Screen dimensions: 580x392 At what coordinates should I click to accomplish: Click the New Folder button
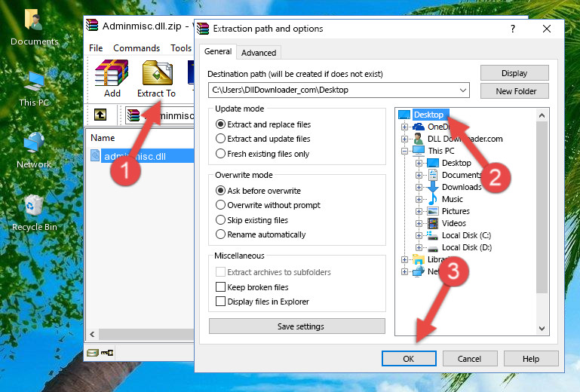[x=514, y=91]
